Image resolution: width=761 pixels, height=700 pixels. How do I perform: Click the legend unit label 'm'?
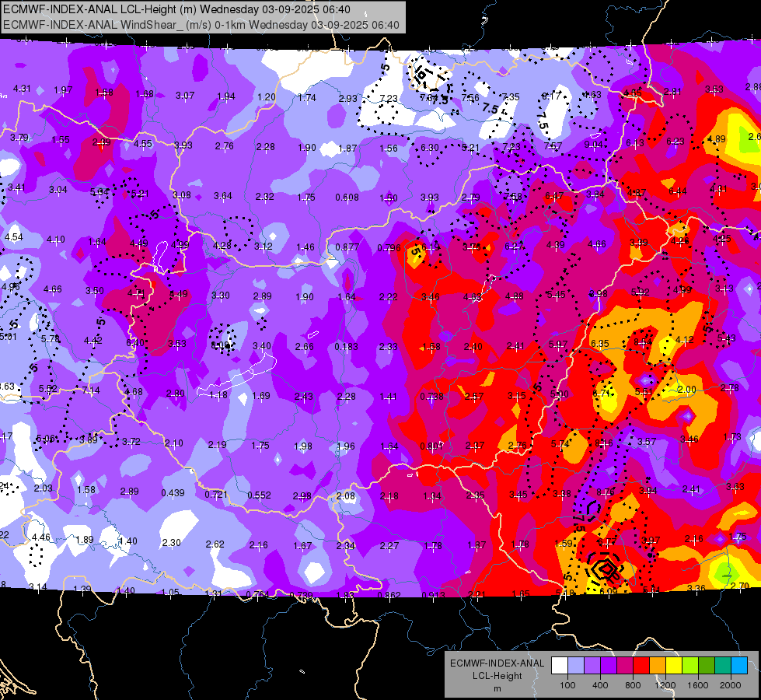coord(497,688)
